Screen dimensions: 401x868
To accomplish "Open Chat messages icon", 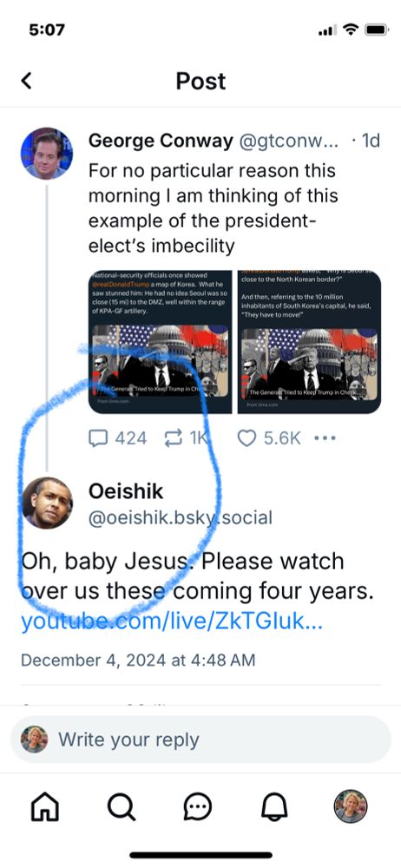I will click(x=198, y=807).
